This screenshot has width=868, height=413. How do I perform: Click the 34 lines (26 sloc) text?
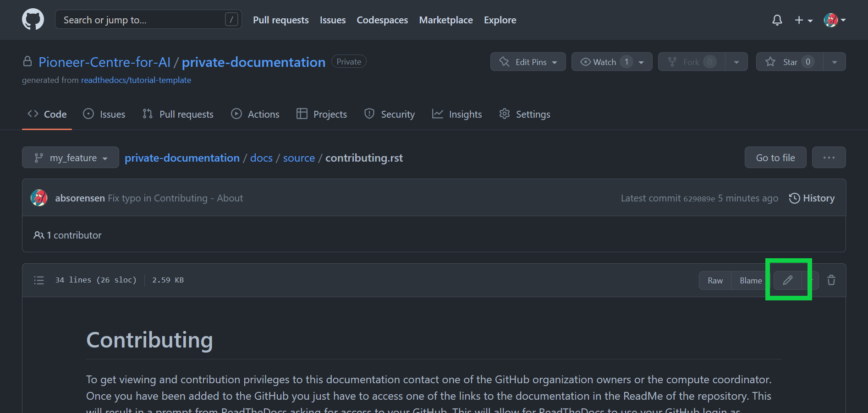pos(96,280)
